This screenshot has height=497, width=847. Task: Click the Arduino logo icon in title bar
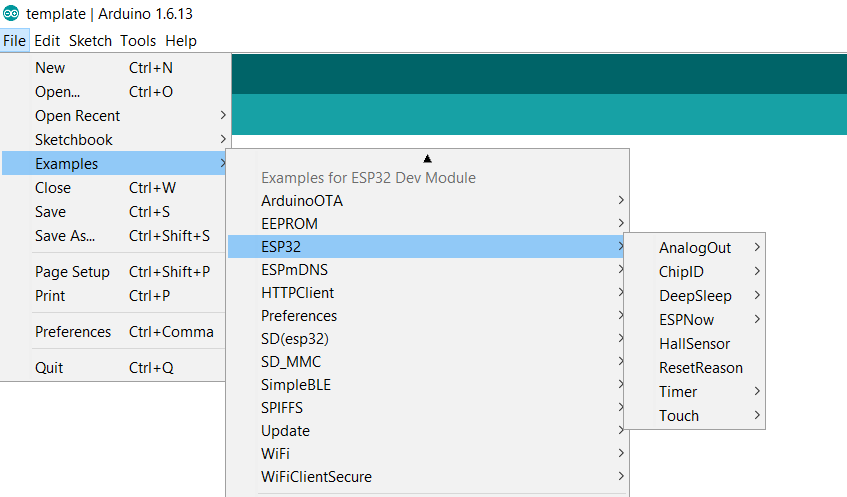pyautogui.click(x=11, y=13)
